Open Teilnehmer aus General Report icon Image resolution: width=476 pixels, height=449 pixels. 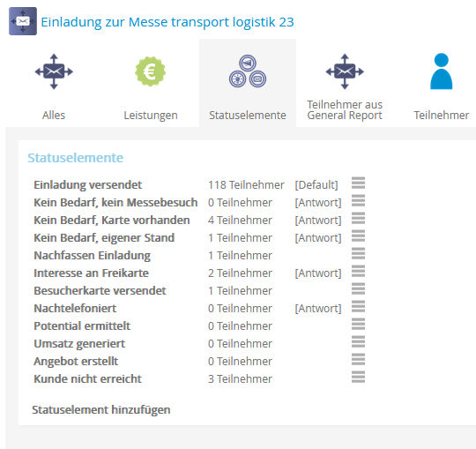click(x=345, y=71)
